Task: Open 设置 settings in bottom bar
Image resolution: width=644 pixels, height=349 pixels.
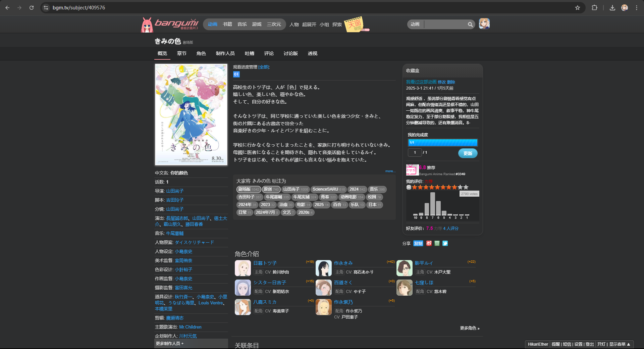Action: pos(578,344)
